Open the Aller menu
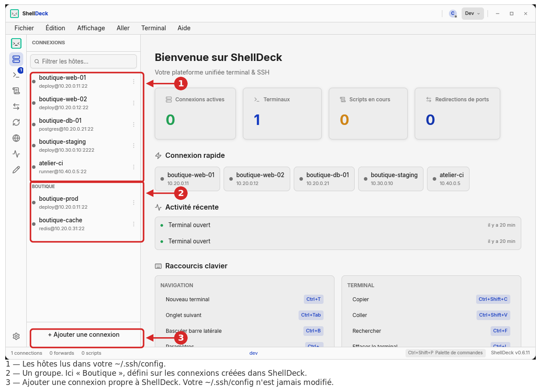Image resolution: width=541 pixels, height=392 pixels. coord(123,28)
